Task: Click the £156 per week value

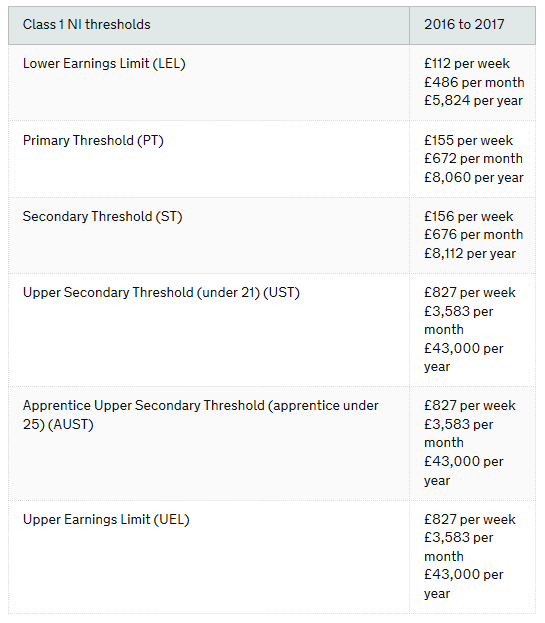Action: click(x=468, y=217)
